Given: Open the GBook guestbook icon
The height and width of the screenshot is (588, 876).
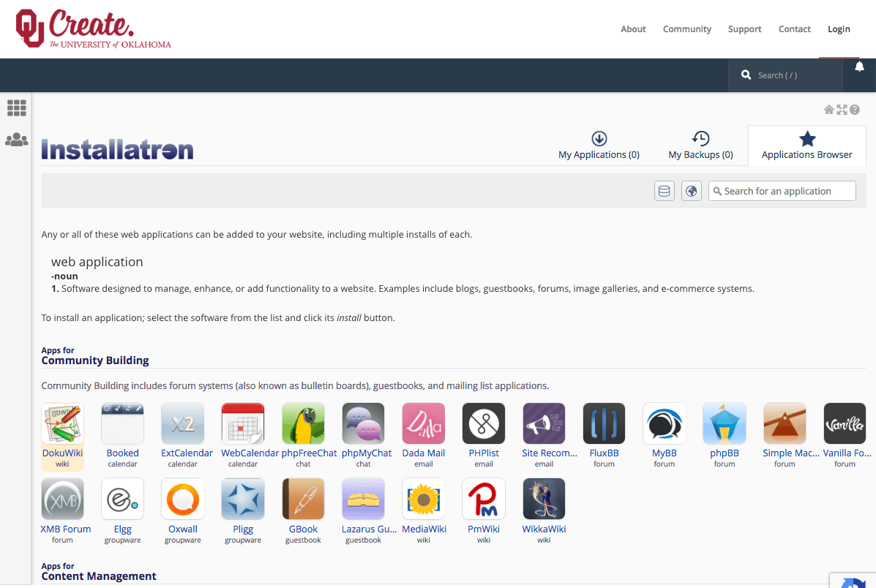Looking at the screenshot, I should coord(304,500).
